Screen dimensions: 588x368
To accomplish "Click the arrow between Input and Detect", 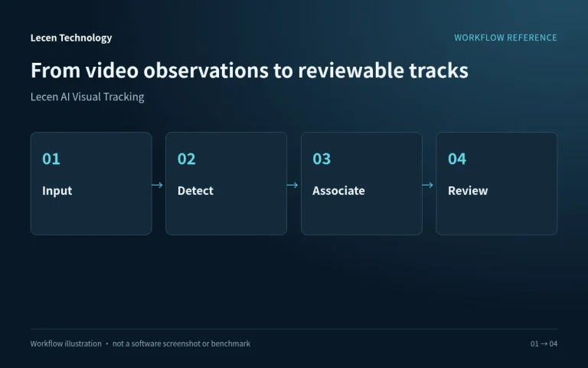I will point(158,185).
